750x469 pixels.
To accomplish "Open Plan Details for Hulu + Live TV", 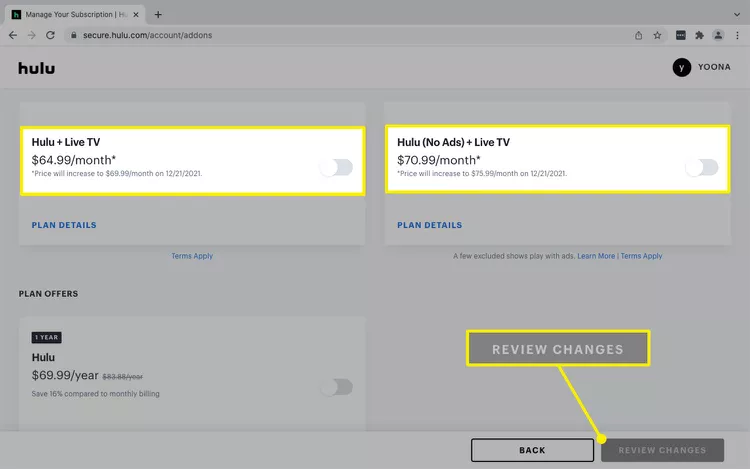I will [64, 225].
